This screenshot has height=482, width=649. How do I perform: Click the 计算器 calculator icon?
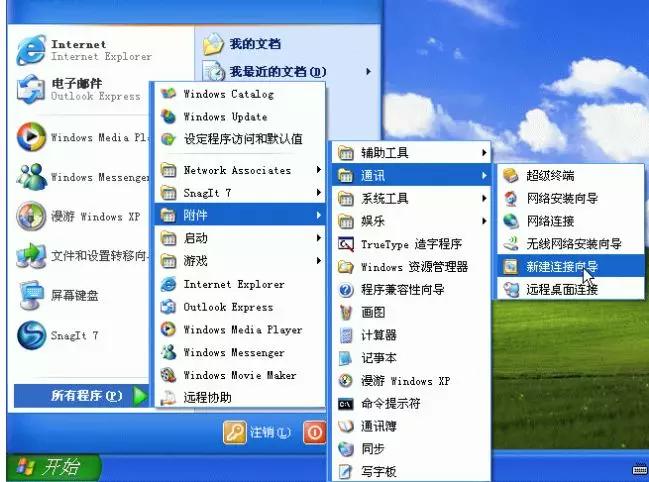347,335
